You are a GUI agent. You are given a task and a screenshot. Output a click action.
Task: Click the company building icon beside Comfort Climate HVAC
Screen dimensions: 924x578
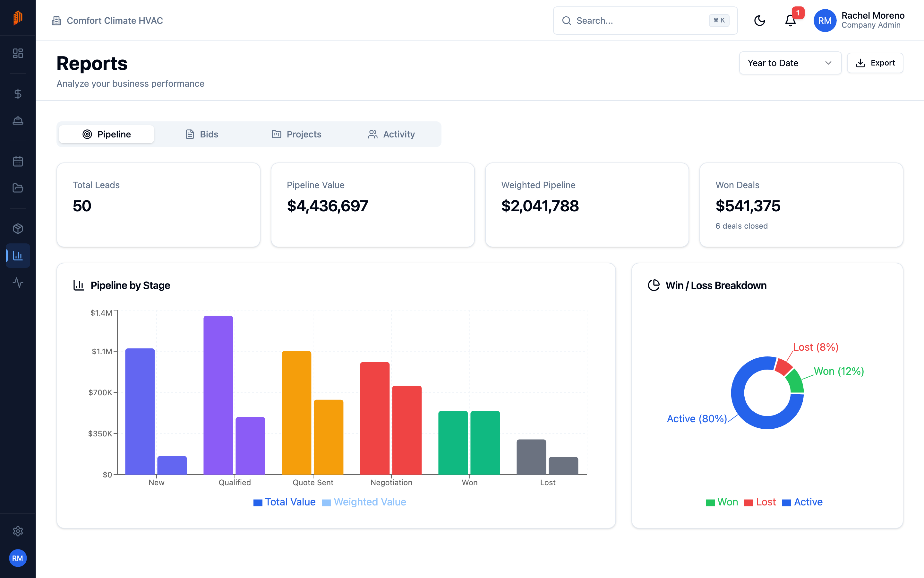[56, 21]
